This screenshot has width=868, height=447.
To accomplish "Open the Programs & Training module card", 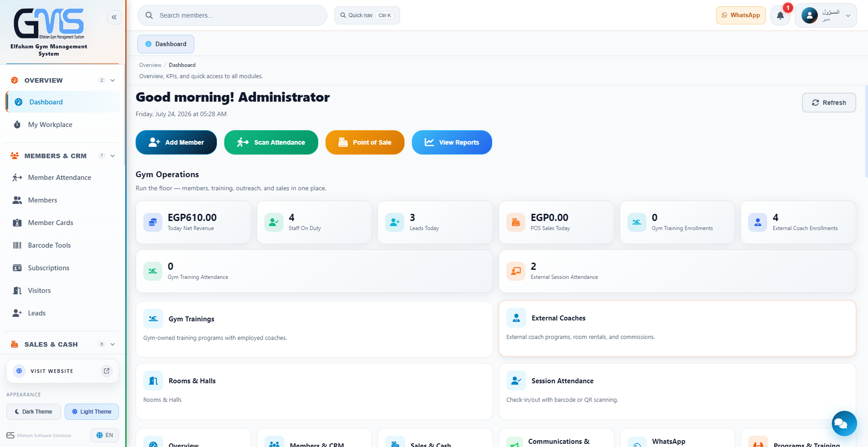I will (798, 438).
